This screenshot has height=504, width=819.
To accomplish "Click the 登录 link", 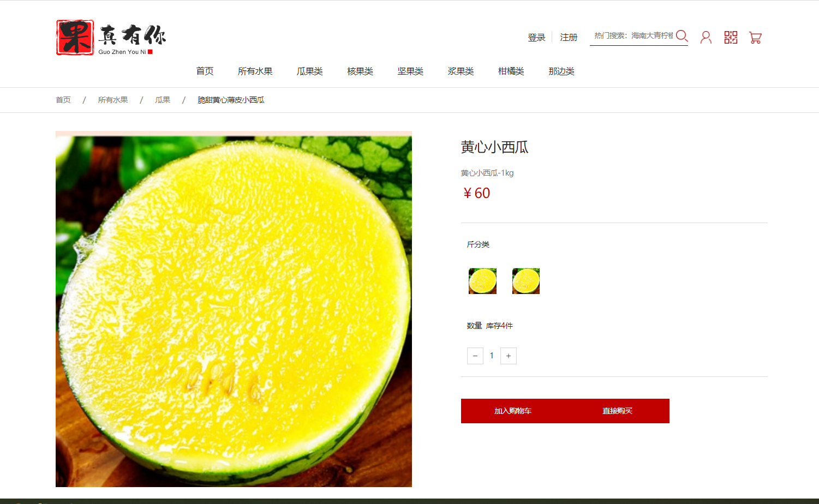I will click(536, 37).
